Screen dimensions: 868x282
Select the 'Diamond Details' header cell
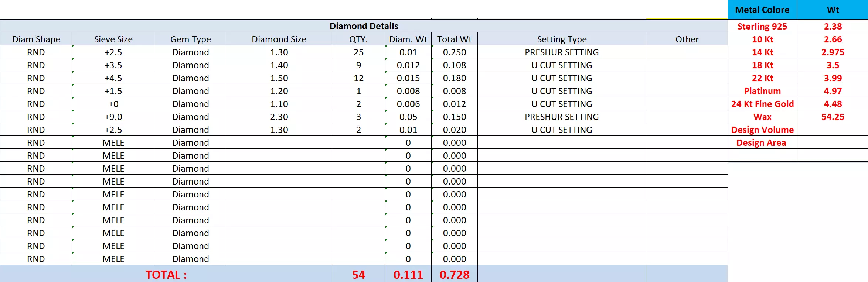point(364,26)
